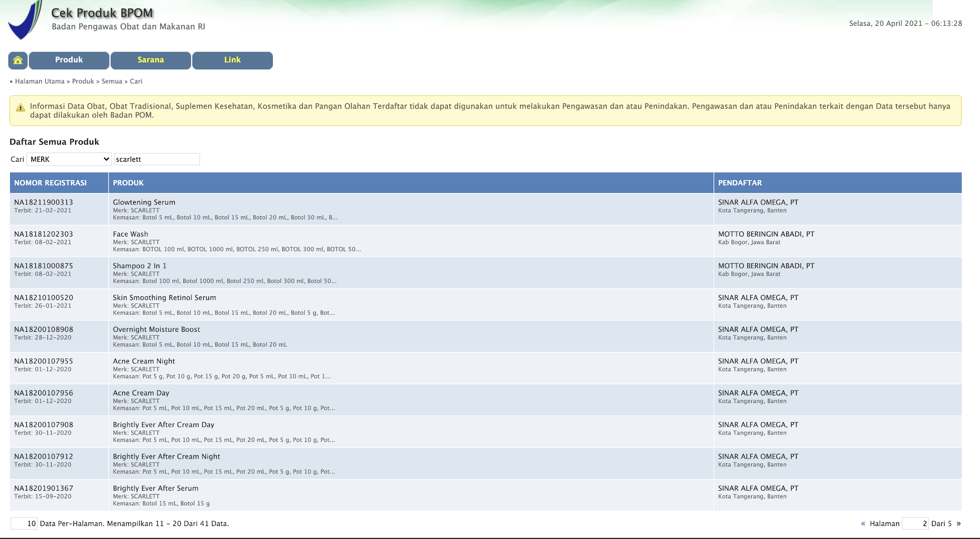Open Overnight Moisture Boost product
Screen dimensions: 980x539
point(156,329)
